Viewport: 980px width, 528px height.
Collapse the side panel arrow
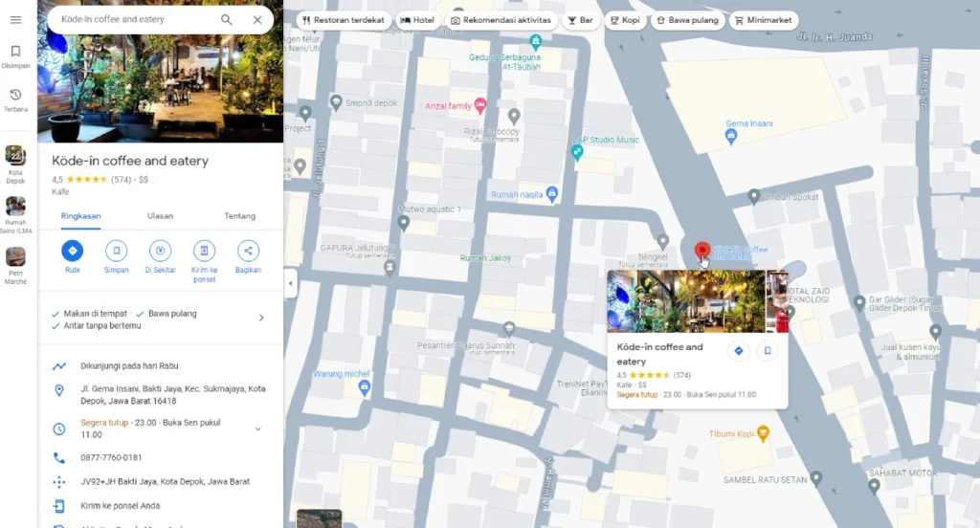(290, 283)
